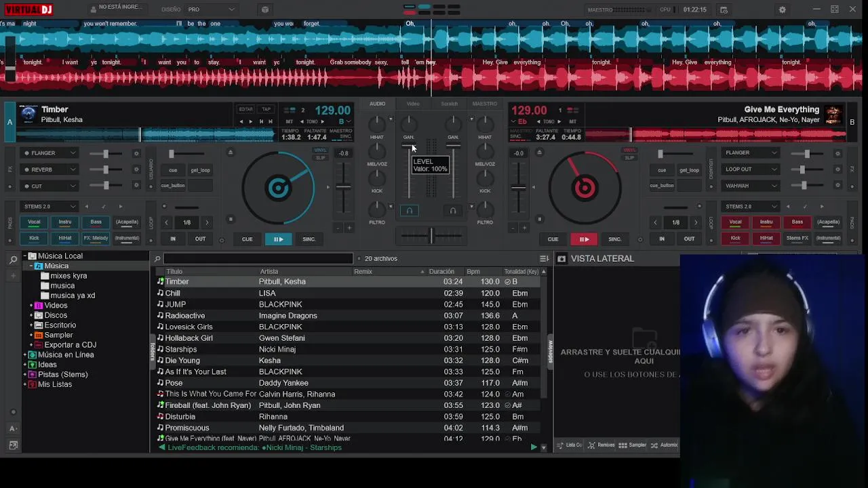Toggle left deck HiHat stem pad

pos(65,238)
